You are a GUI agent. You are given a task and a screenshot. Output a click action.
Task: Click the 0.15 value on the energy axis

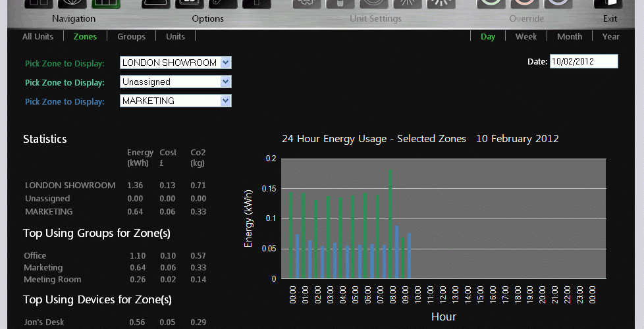269,189
